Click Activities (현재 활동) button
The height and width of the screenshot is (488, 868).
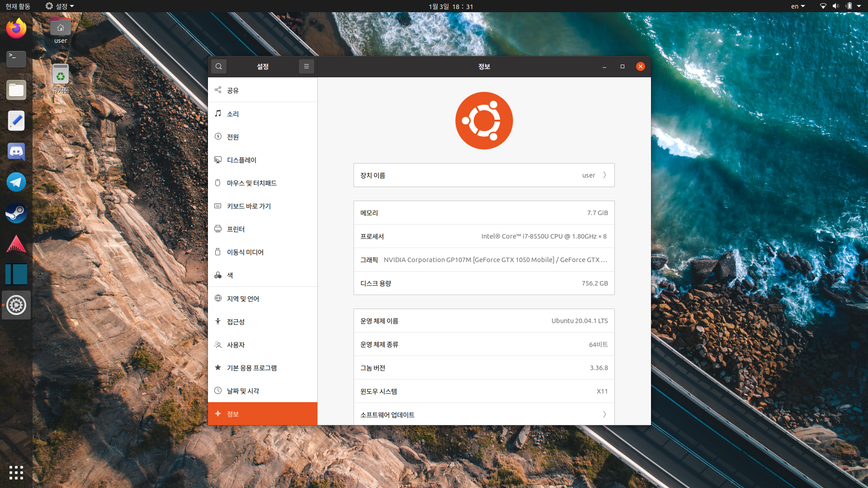(18, 6)
